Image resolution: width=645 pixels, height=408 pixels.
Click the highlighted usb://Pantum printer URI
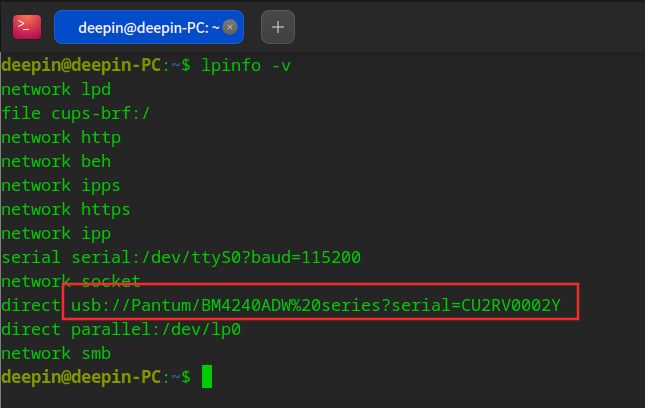click(316, 305)
